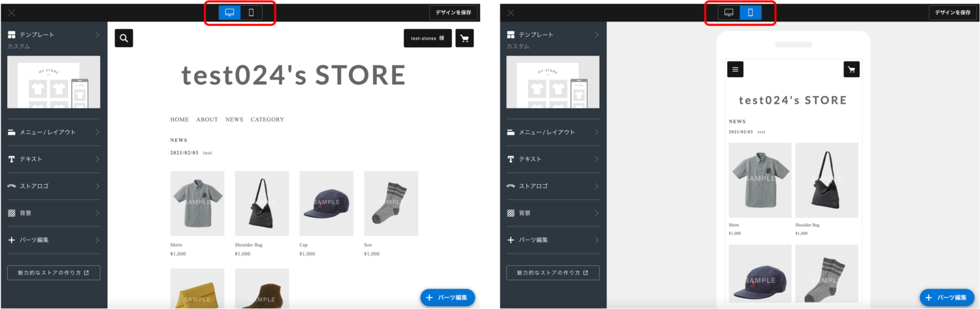Click NEWS in store navigation bar
This screenshot has width=980, height=309.
point(235,120)
